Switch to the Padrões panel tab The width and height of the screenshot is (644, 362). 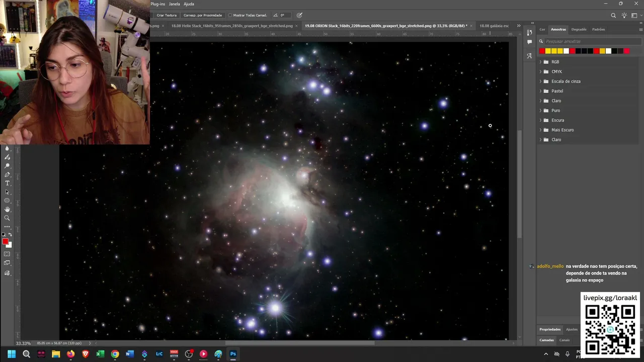click(x=598, y=30)
